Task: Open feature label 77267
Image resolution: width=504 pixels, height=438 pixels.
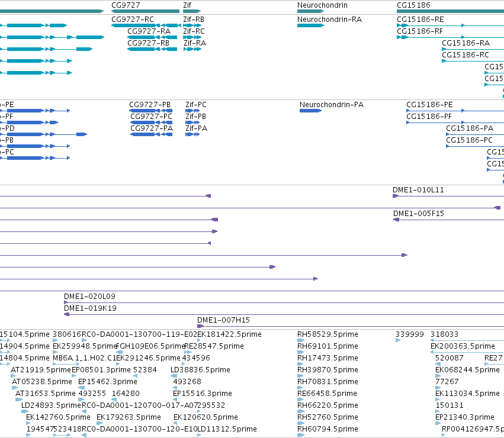Action: tap(447, 381)
